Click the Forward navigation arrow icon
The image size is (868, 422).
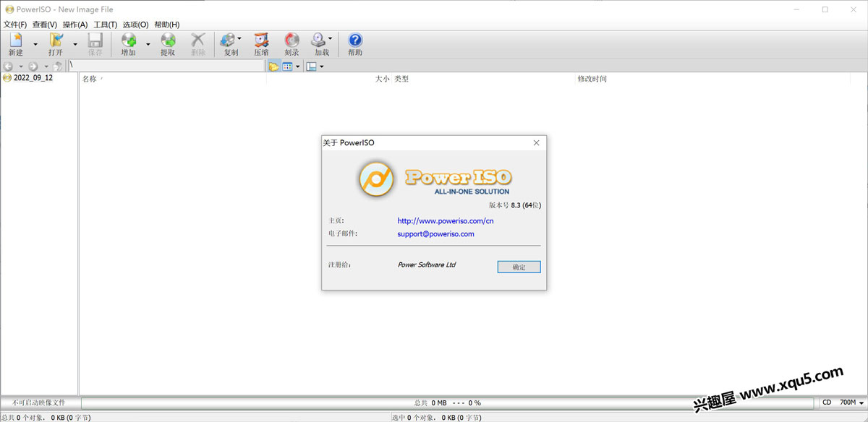point(33,66)
